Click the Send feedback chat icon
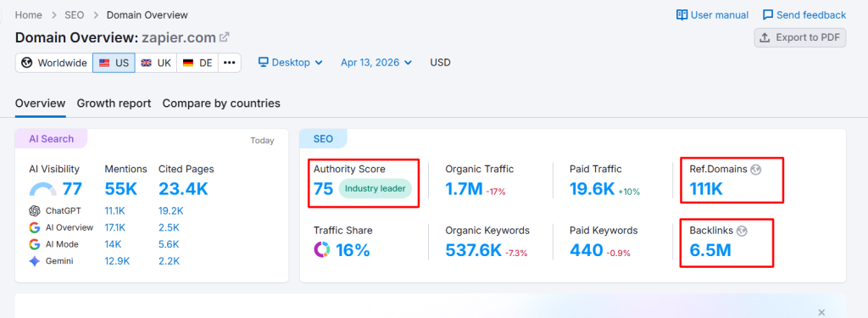Image resolution: width=868 pixels, height=318 pixels. coord(768,15)
